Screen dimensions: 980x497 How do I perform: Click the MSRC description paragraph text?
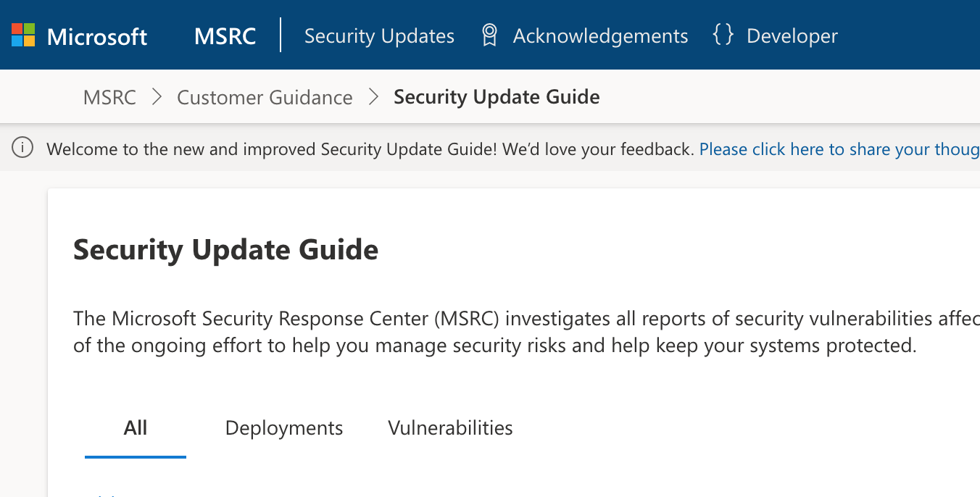(x=493, y=332)
